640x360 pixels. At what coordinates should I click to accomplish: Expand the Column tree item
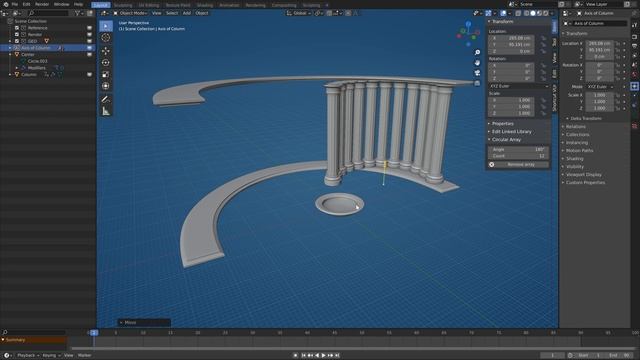pyautogui.click(x=10, y=75)
